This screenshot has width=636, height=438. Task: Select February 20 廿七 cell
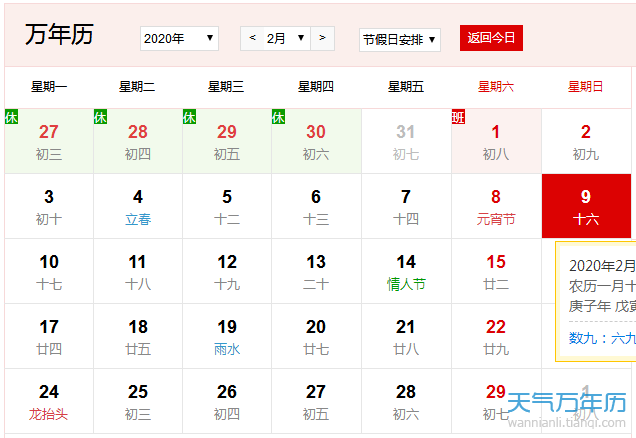click(316, 336)
